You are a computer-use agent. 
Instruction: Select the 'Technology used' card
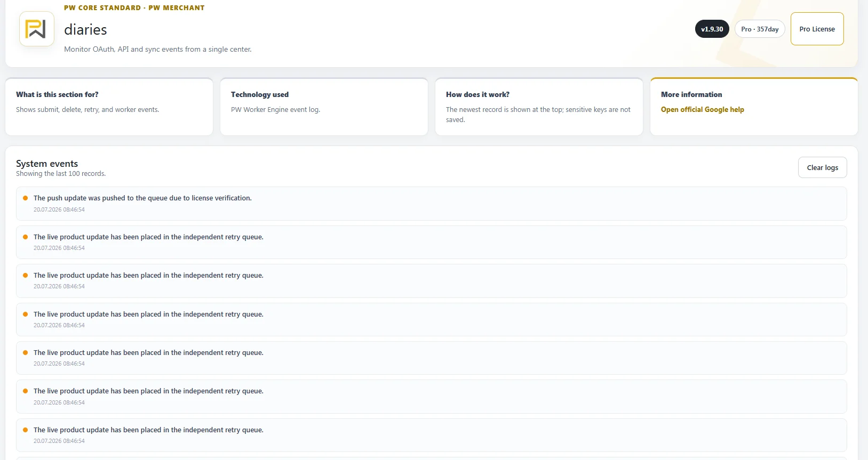(324, 107)
